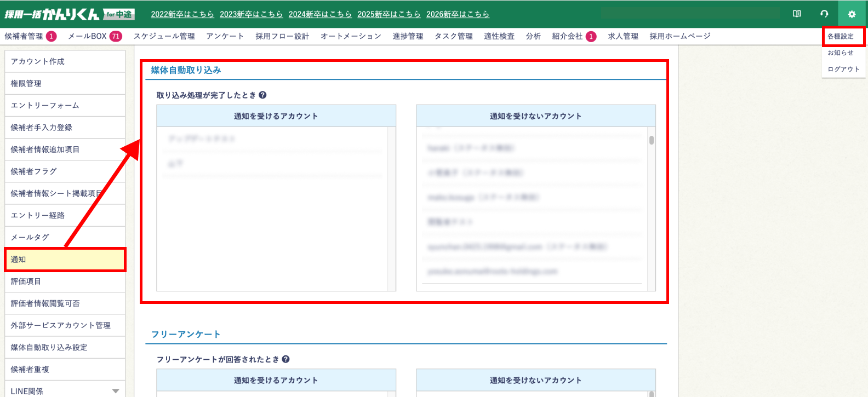
Task: Click the settings gear icon
Action: click(852, 14)
